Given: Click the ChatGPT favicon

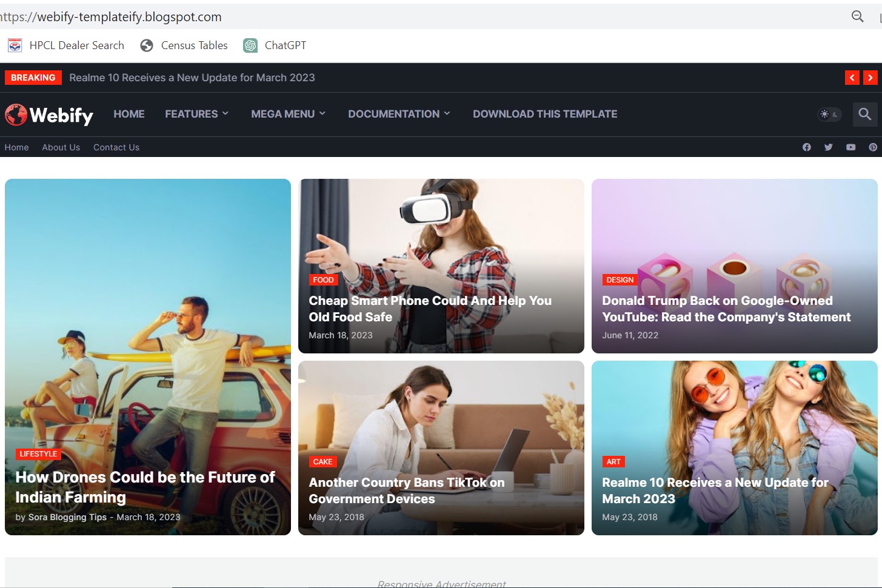Looking at the screenshot, I should (x=250, y=45).
